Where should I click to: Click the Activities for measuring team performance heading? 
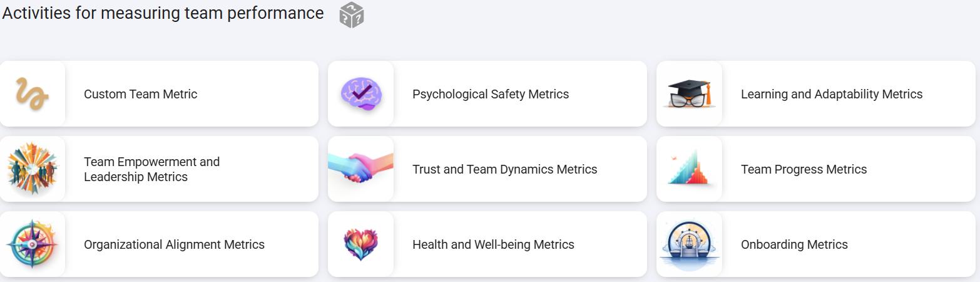click(163, 13)
